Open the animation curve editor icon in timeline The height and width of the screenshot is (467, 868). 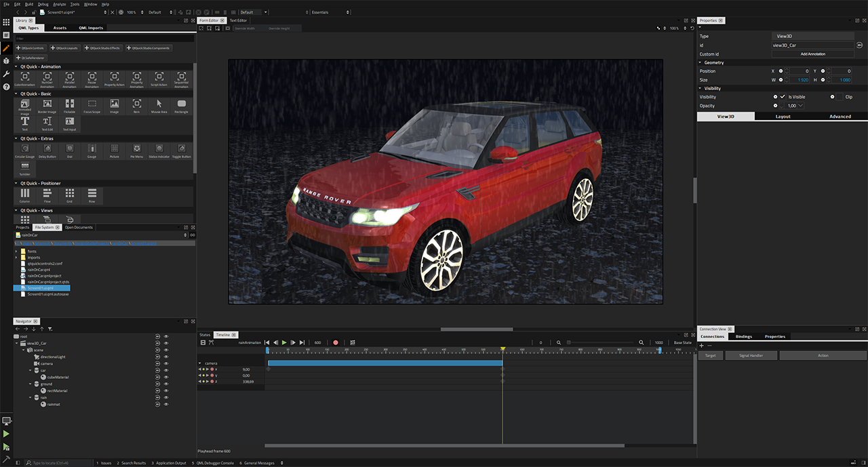[x=352, y=342]
